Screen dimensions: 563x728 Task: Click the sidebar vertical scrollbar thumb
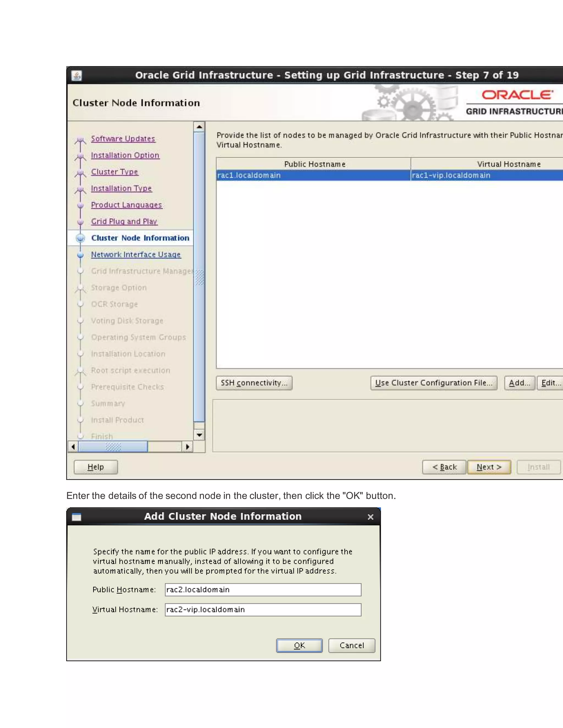pos(199,277)
